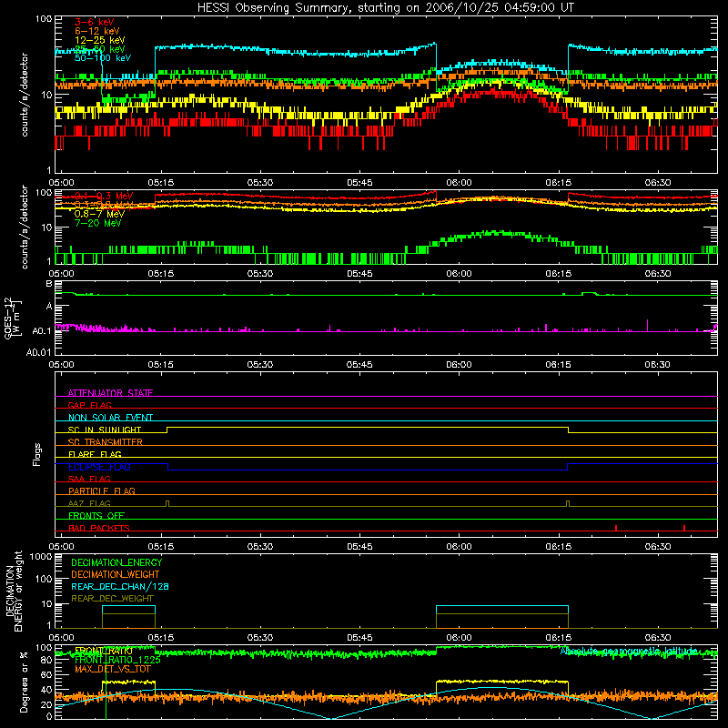Image resolution: width=728 pixels, height=728 pixels.
Task: Click the MAX_DET_VS_TOT legend label
Action: click(x=112, y=669)
